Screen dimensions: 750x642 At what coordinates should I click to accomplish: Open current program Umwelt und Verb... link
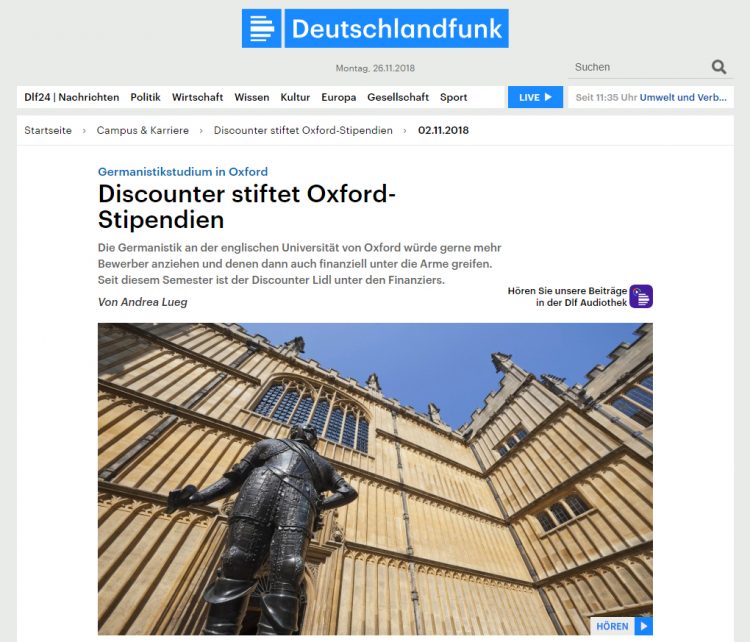(x=683, y=97)
